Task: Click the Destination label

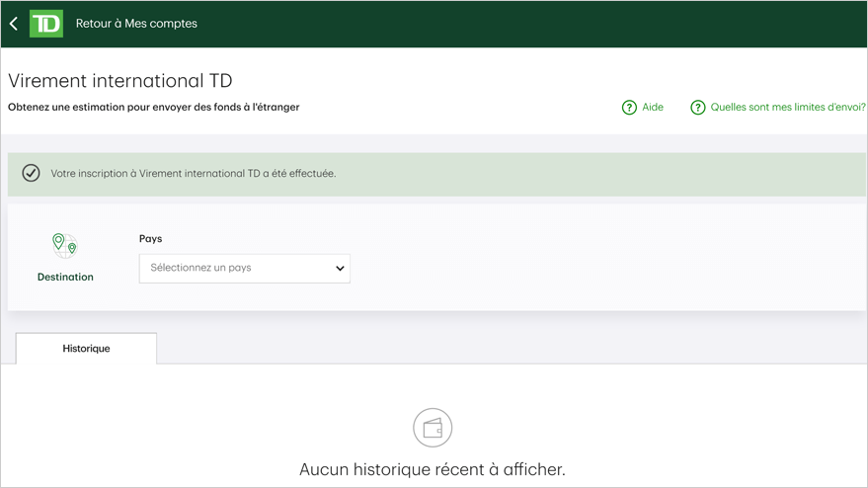Action: [65, 277]
